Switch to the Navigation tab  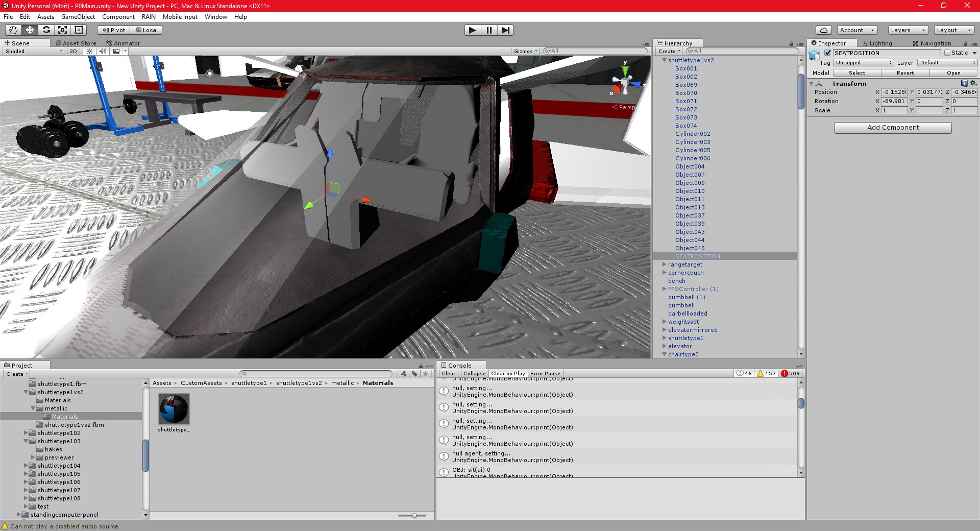point(932,43)
